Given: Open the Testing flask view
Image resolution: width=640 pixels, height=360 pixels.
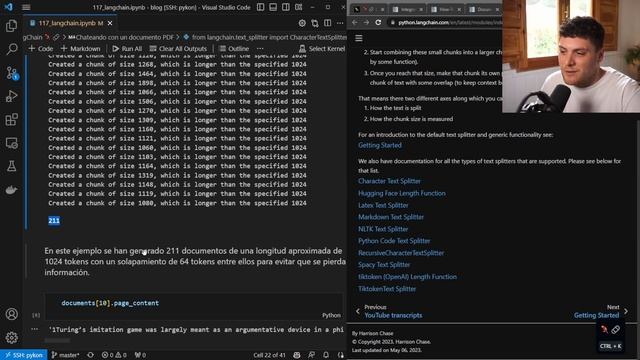Looking at the screenshot, I should (x=11, y=166).
